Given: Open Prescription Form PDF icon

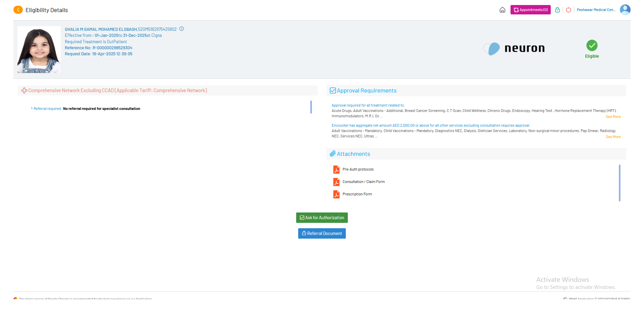Looking at the screenshot, I should [x=336, y=194].
